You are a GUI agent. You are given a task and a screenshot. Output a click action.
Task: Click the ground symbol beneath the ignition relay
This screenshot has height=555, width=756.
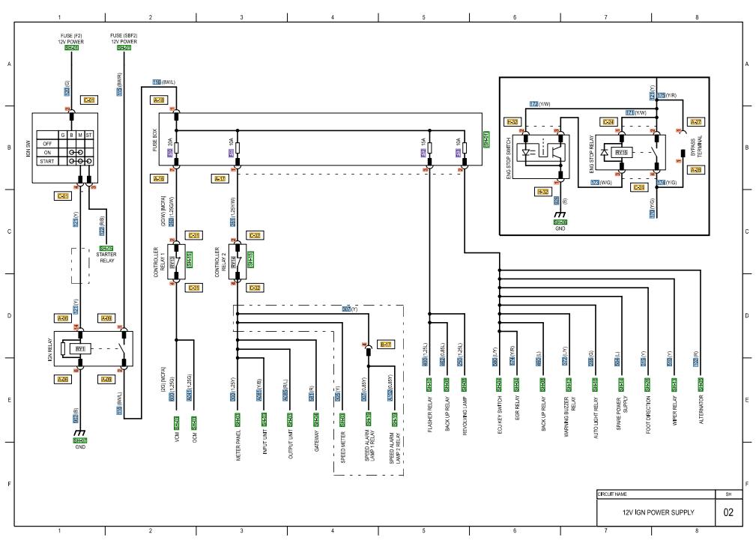pyautogui.click(x=80, y=432)
